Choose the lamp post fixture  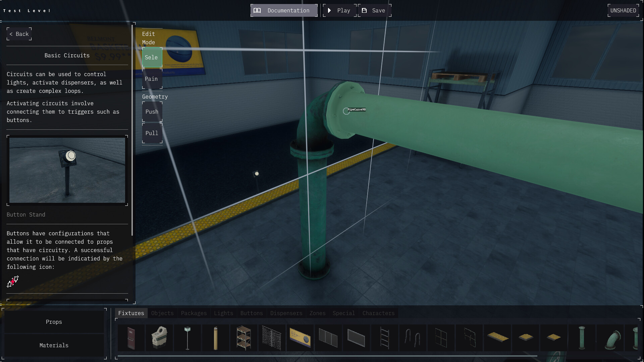point(187,338)
